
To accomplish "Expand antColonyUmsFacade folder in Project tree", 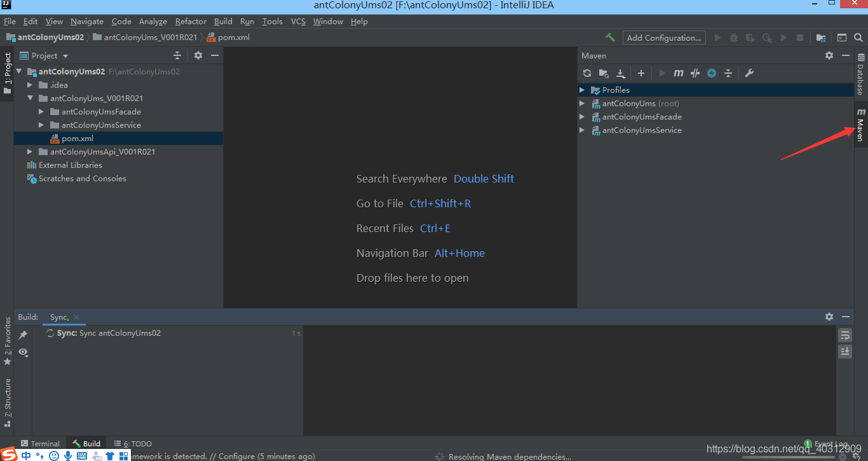I will (41, 111).
